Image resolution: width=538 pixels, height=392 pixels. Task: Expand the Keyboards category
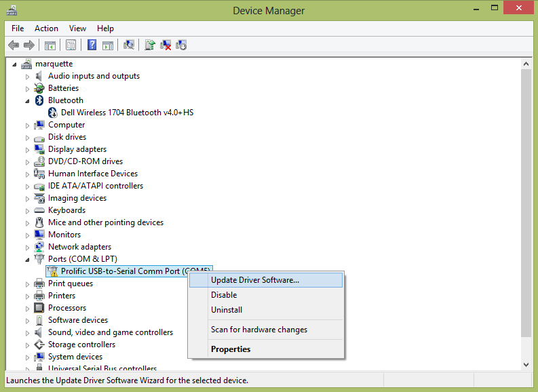click(27, 210)
